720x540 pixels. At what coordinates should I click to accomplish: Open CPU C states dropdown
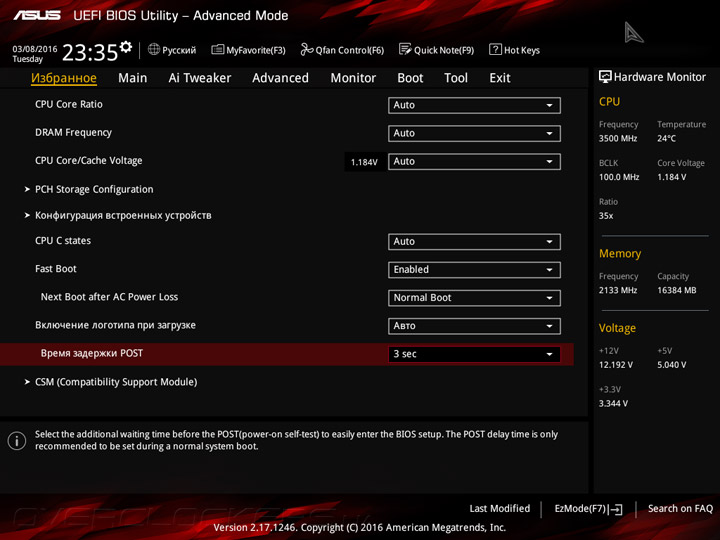pos(474,242)
